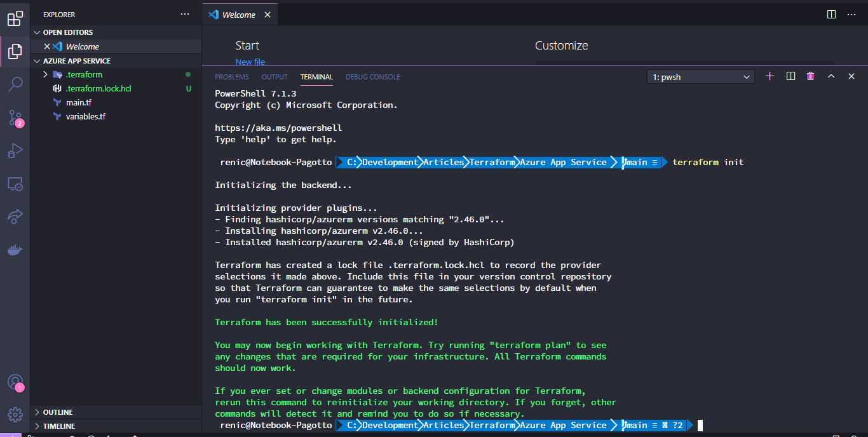This screenshot has height=437, width=868.
Task: Click the https://aka.ms/powershell URL in terminal
Action: pyautogui.click(x=278, y=128)
